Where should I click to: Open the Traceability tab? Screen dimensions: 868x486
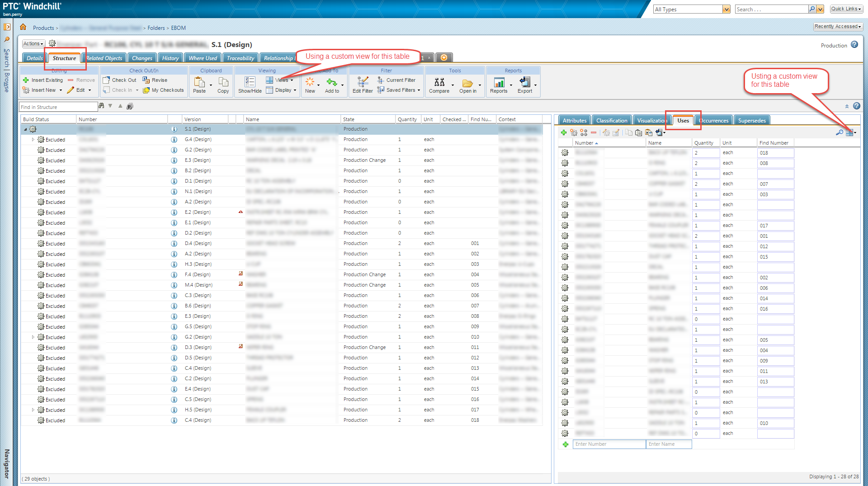240,58
